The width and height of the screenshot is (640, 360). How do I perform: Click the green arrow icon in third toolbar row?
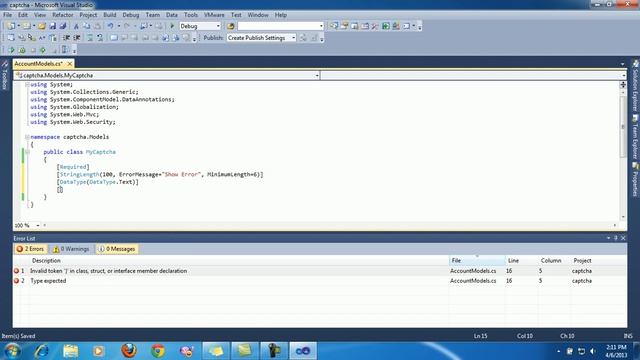point(11,50)
